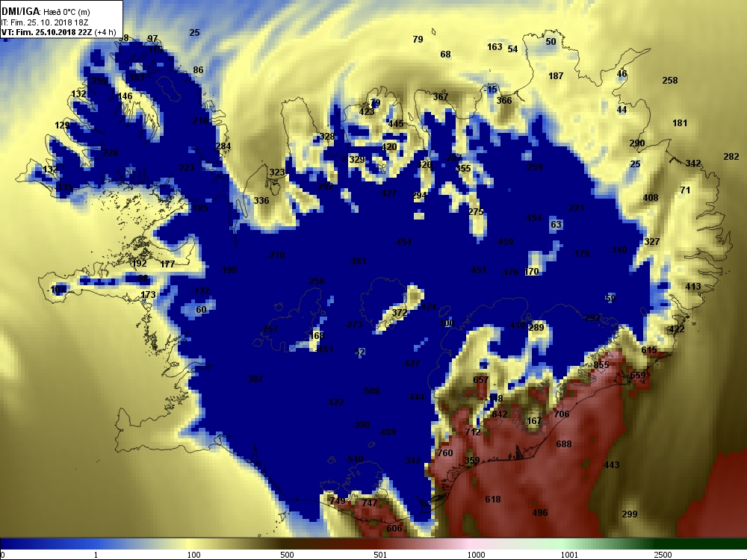Click the map value '413'
Screen dimensions: 747x560
(692, 286)
